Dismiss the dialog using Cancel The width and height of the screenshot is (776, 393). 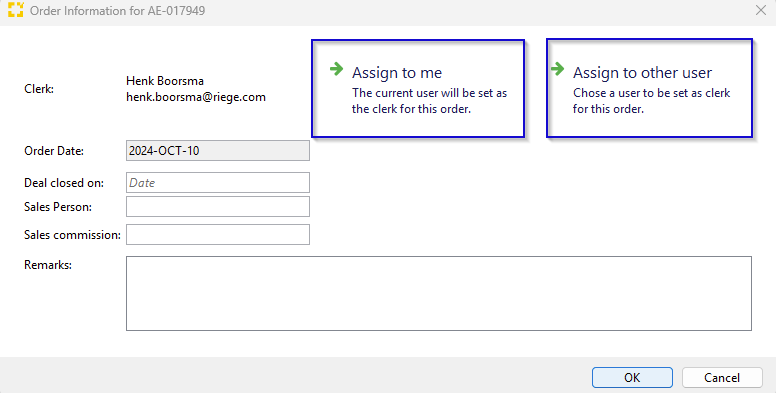coord(722,378)
